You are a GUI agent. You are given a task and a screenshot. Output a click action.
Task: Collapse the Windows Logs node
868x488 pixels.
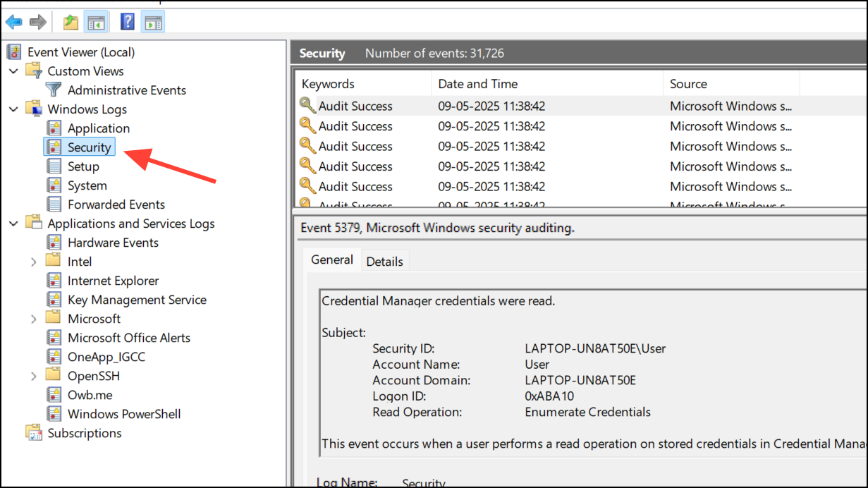(x=14, y=109)
